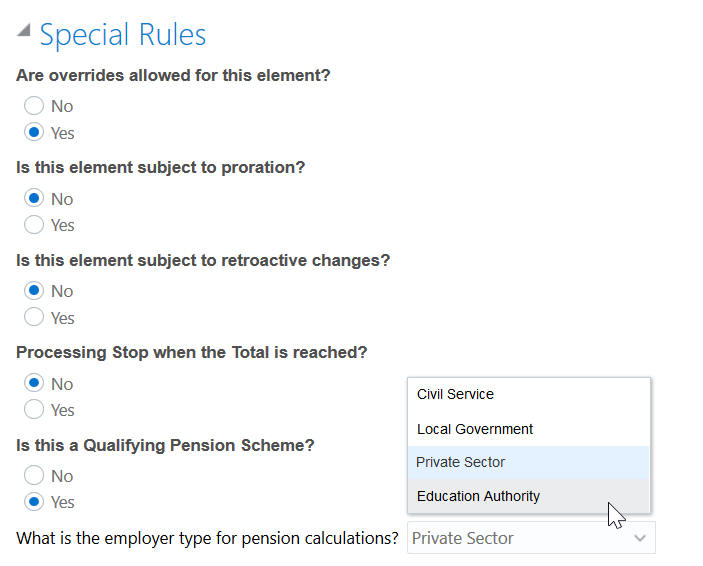The height and width of the screenshot is (566, 703).
Task: Collapse the Special Rules section triangle
Action: pos(23,34)
